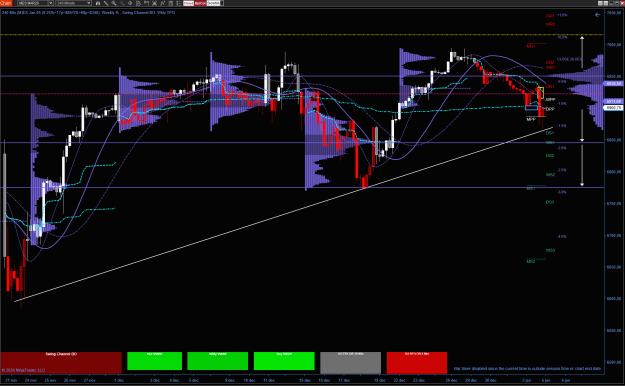Screen dimensions: 625x386
Task: Click the instrument symbol input box
Action: pyautogui.click(x=33, y=3)
